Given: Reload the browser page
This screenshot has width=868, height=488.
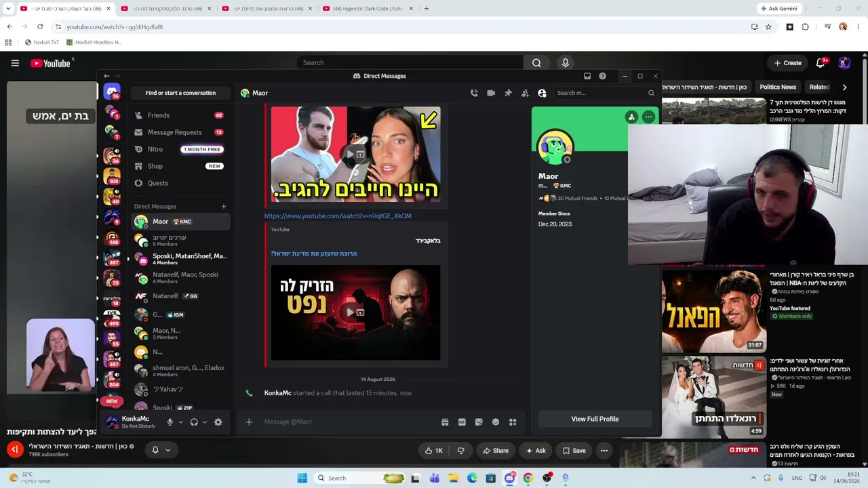Looking at the screenshot, I should tap(40, 27).
